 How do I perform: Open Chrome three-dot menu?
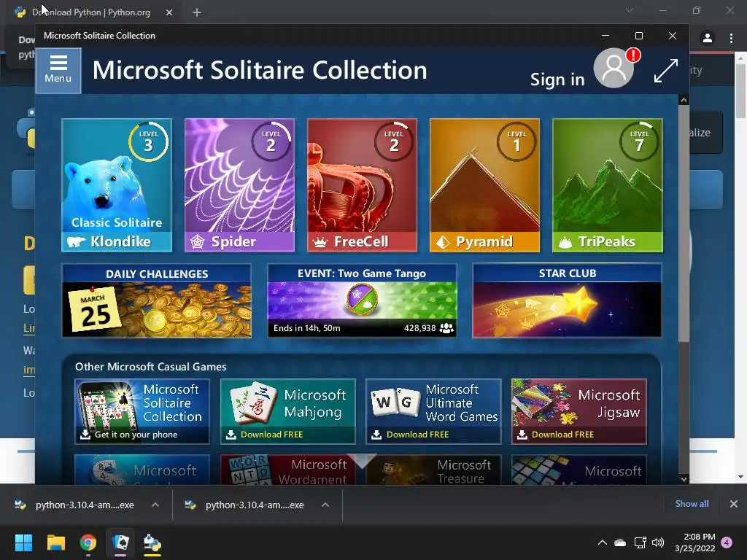click(731, 38)
